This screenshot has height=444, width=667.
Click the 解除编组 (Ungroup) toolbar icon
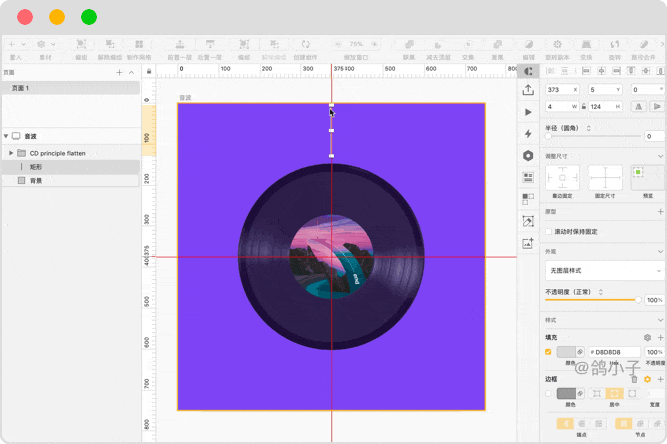[110, 44]
